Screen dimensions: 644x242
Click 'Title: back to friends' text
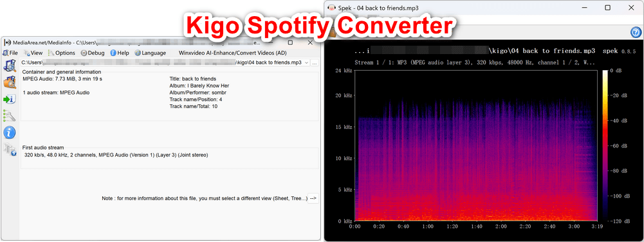pyautogui.click(x=192, y=79)
